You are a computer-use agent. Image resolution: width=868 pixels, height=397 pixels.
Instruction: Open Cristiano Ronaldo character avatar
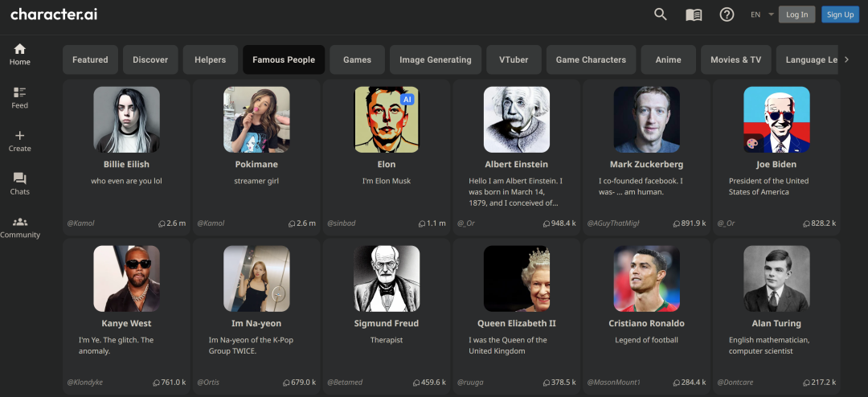pyautogui.click(x=646, y=279)
